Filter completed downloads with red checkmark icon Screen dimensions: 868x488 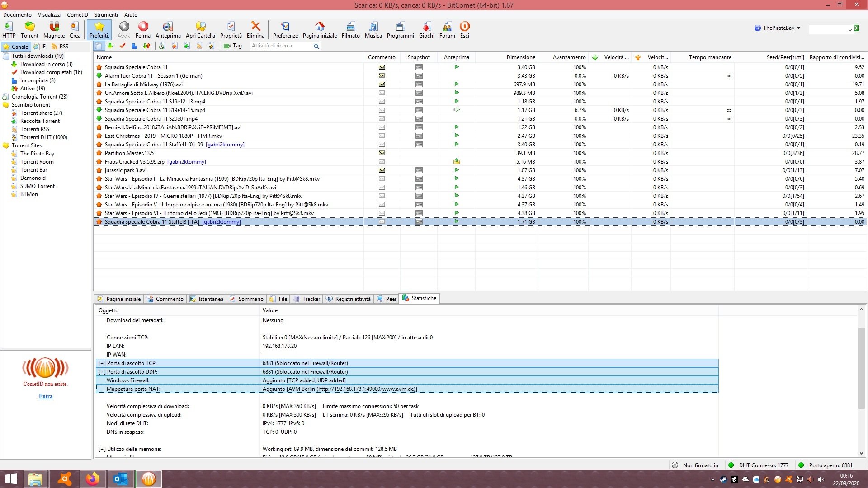[x=122, y=46]
